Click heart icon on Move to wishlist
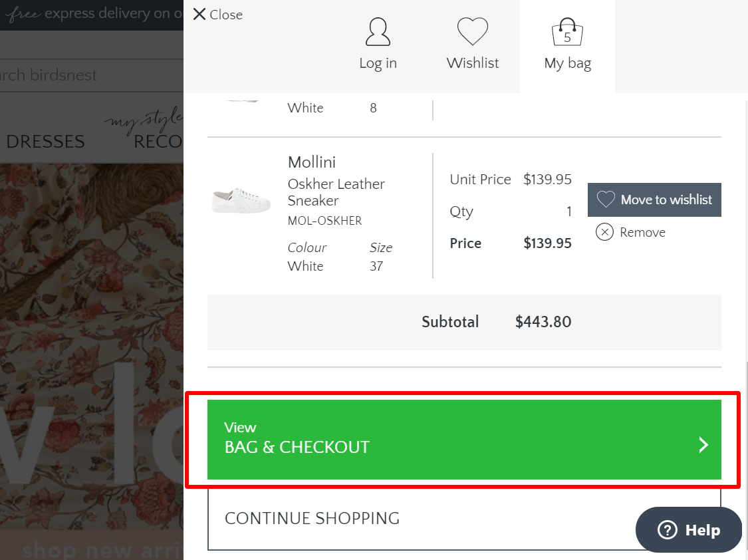 (x=606, y=200)
